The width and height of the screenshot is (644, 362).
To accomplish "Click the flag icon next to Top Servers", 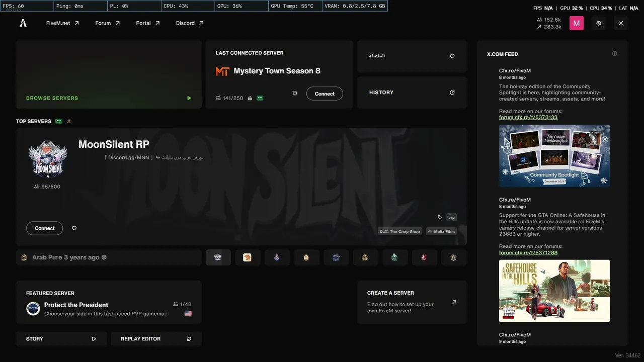I will (59, 121).
